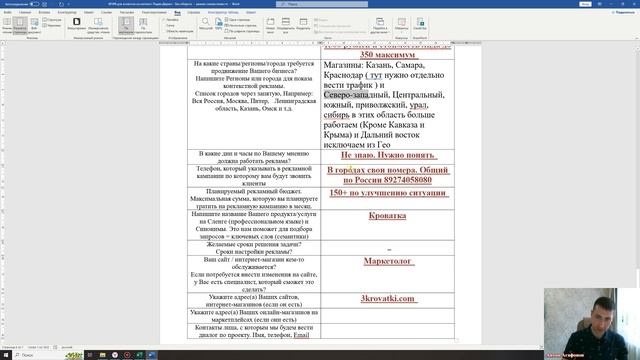The width and height of the screenshot is (640, 360).
Task: Click word count in status bar
Action: click(38, 347)
